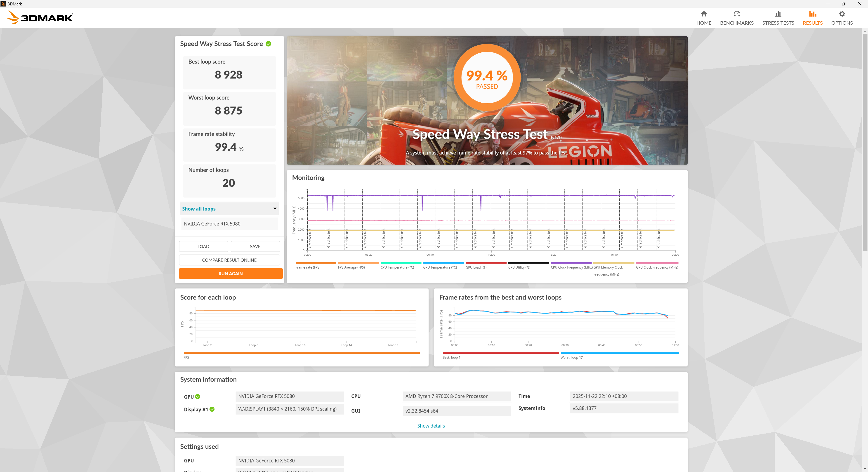This screenshot has width=868, height=472.
Task: Open Stress Tests bar chart icon
Action: coord(778,14)
